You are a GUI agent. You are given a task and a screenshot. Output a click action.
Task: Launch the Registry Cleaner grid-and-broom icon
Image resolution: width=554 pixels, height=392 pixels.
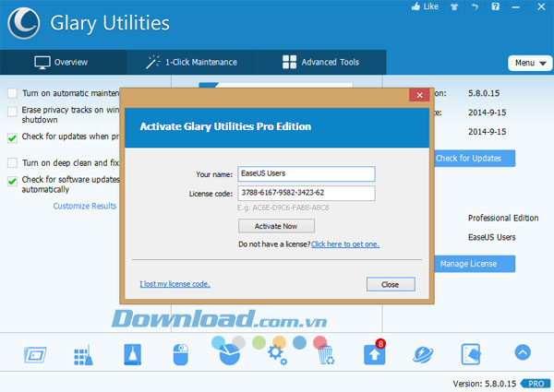tap(84, 354)
